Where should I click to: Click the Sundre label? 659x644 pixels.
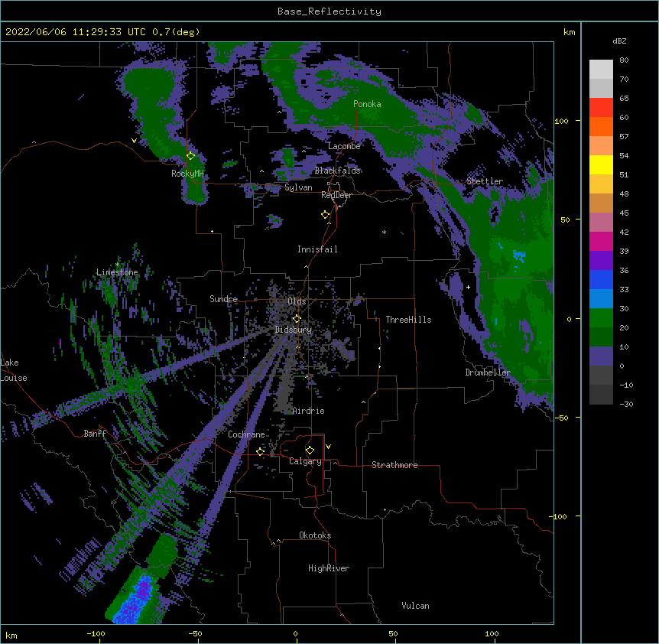coord(223,299)
